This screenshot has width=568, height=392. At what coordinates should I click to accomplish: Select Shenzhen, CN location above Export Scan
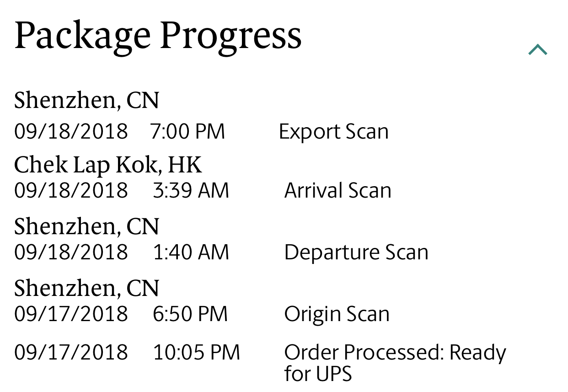(86, 100)
